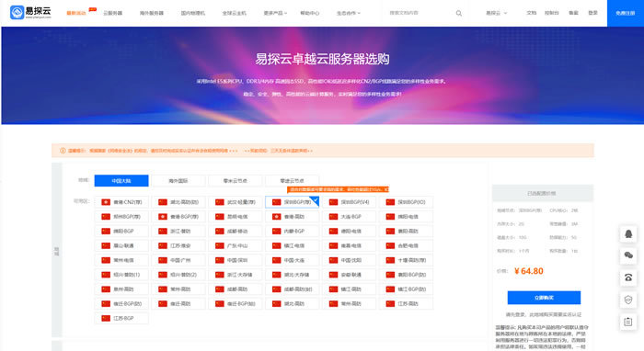This screenshot has width=644, height=351.
Task: Expand the 生态合作 header dropdown
Action: point(349,13)
